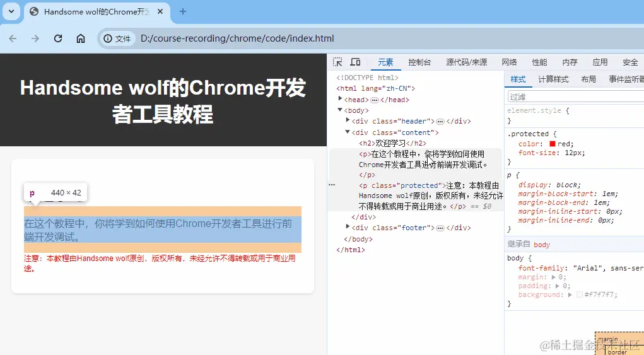Collapse the body node arrow
Viewport: 644px width, 355px height.
pos(340,110)
